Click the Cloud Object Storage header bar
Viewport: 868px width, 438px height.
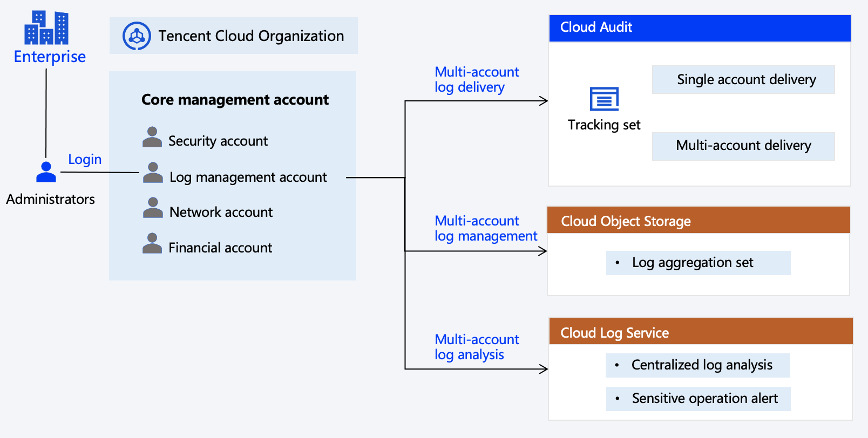[x=699, y=221]
